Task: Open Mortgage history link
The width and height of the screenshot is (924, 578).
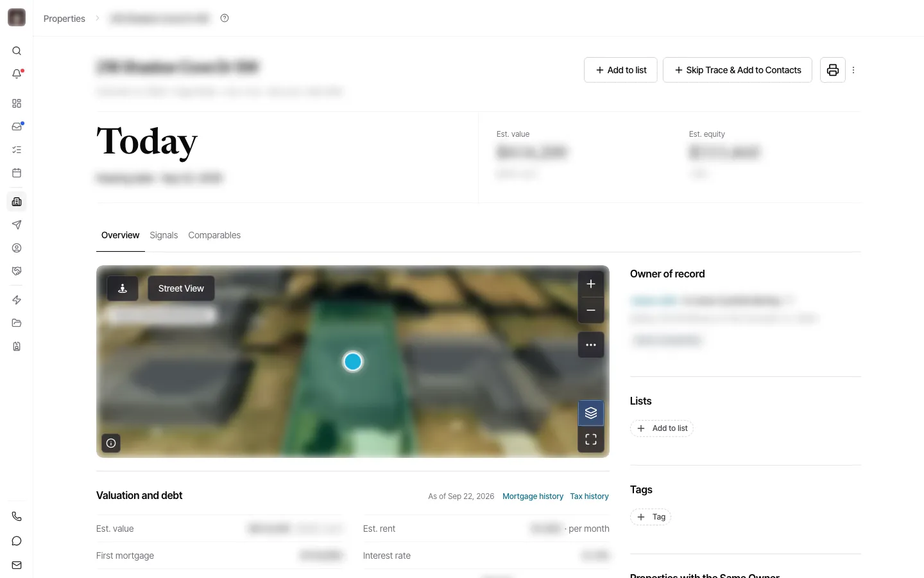Action: point(533,496)
